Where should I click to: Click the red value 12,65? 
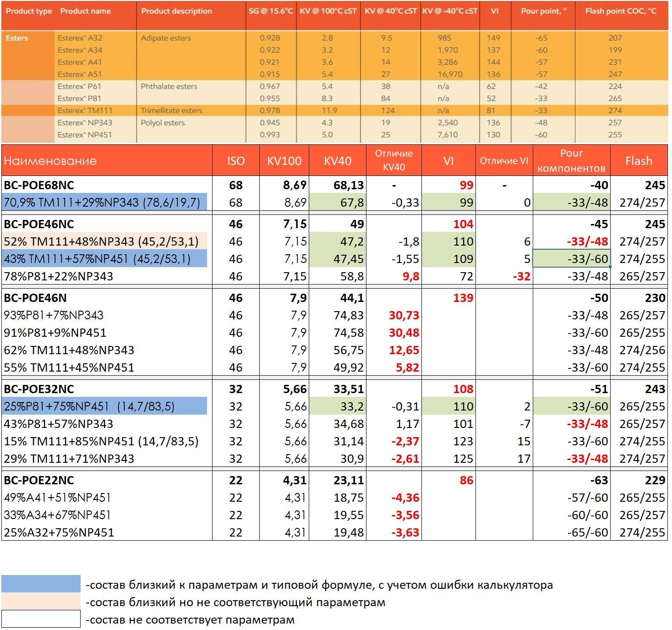click(x=404, y=350)
